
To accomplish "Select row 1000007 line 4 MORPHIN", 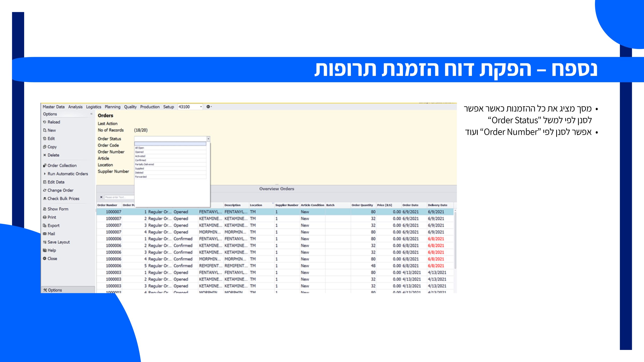I will (275, 232).
